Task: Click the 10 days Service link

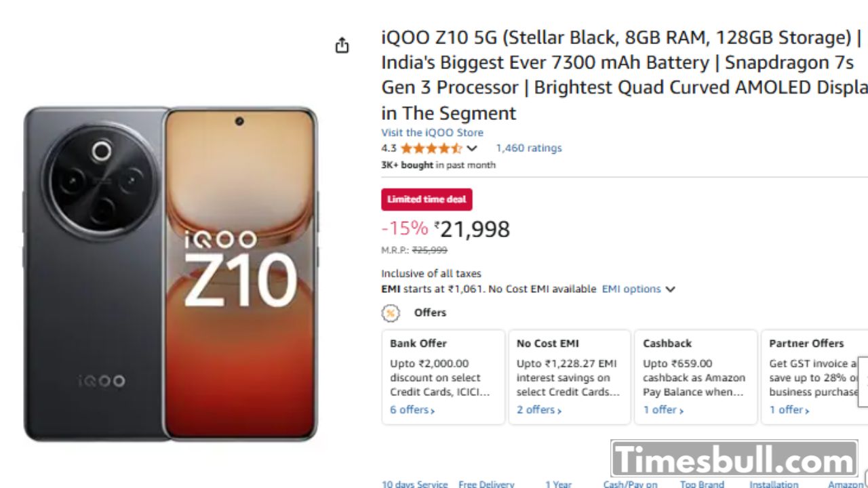Action: pyautogui.click(x=414, y=484)
